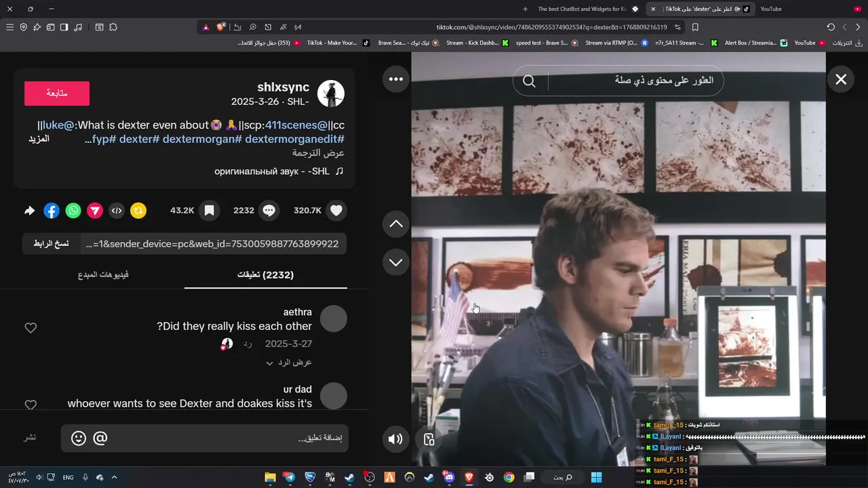Toggle the browser sidebar panel icon

point(64,27)
